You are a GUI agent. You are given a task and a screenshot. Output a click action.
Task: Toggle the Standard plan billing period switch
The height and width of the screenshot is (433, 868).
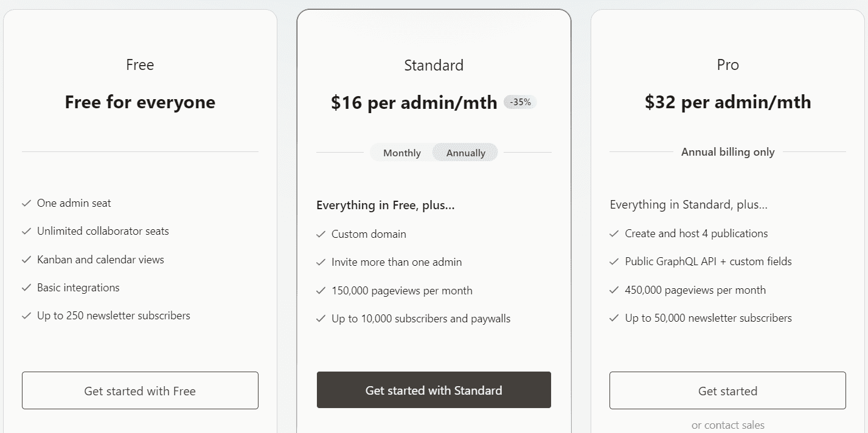[x=434, y=153]
